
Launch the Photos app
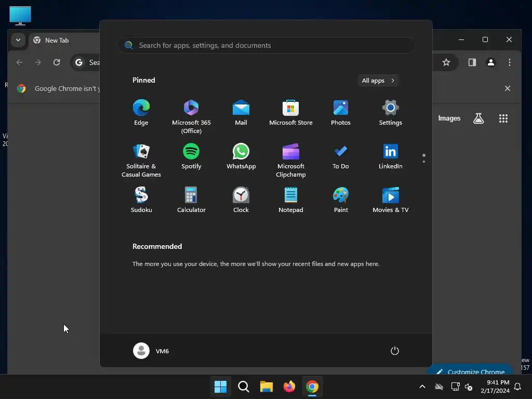pos(341,113)
